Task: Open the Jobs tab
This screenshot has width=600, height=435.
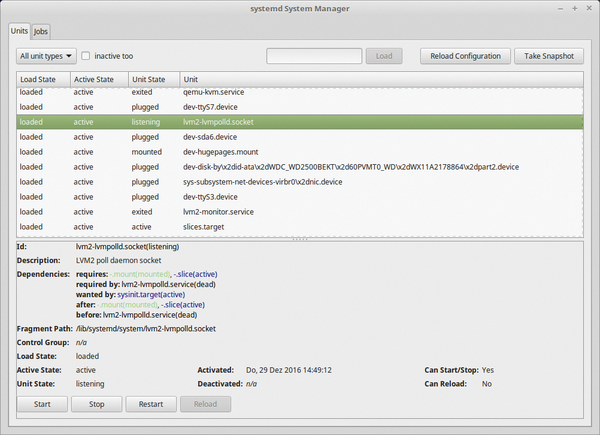Action: [x=41, y=31]
